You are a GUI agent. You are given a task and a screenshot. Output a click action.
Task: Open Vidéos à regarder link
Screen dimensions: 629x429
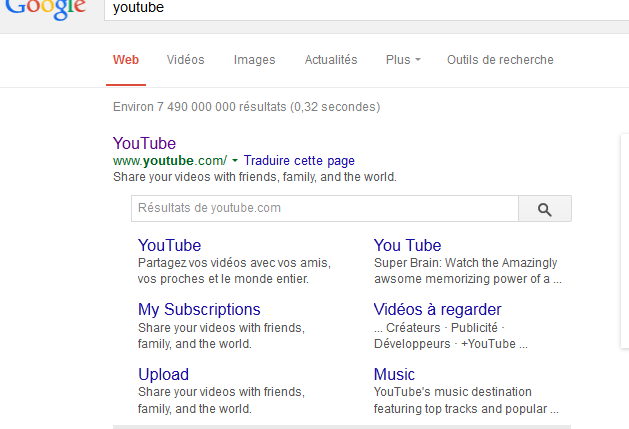pos(437,310)
